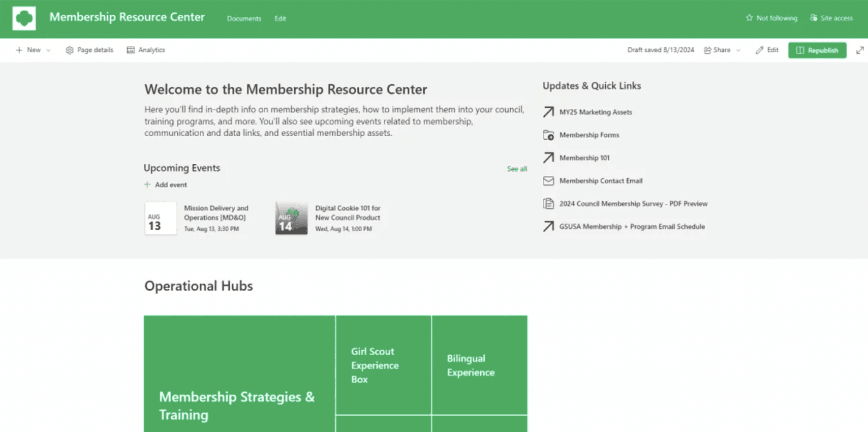Click envelope icon beside Membership Contact Email
Screen dimensions: 868x432
[548, 180]
